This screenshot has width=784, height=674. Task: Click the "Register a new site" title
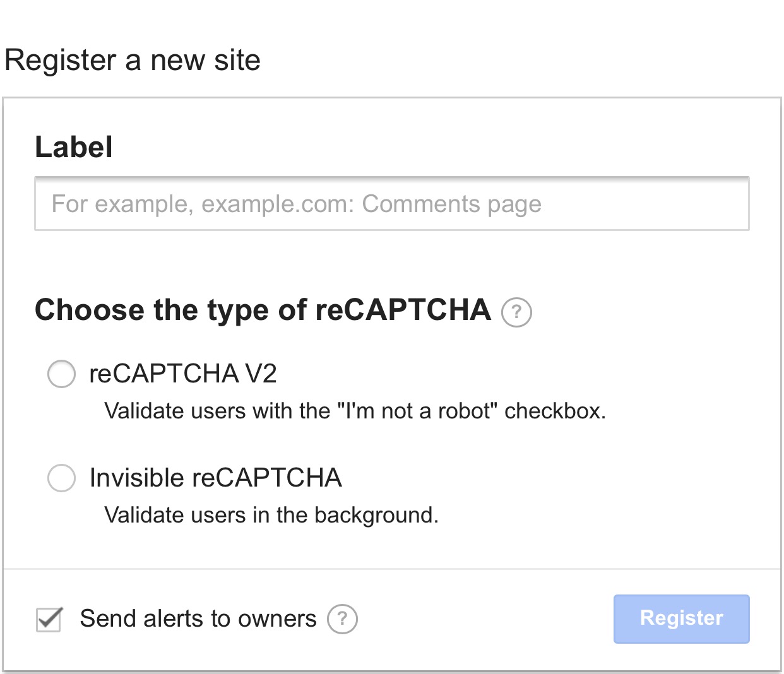pyautogui.click(x=133, y=61)
